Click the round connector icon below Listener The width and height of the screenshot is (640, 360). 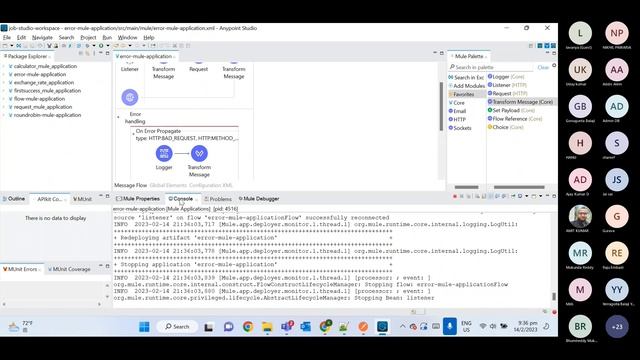(x=130, y=97)
